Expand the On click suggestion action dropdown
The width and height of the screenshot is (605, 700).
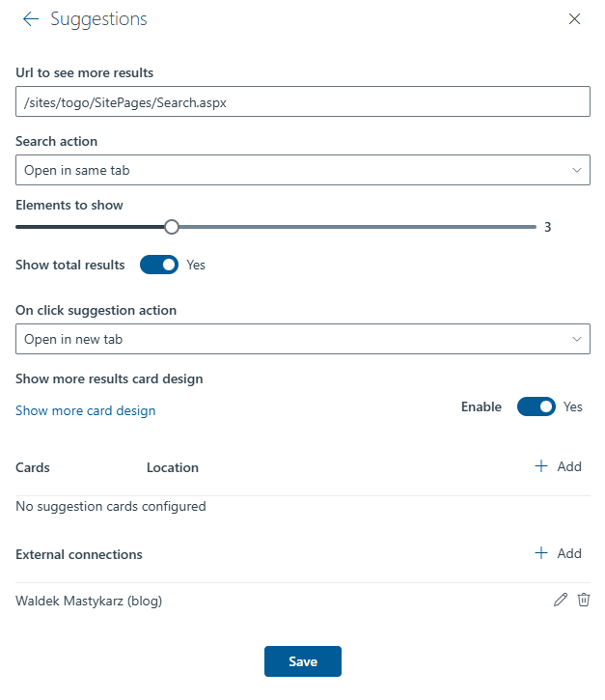[303, 339]
